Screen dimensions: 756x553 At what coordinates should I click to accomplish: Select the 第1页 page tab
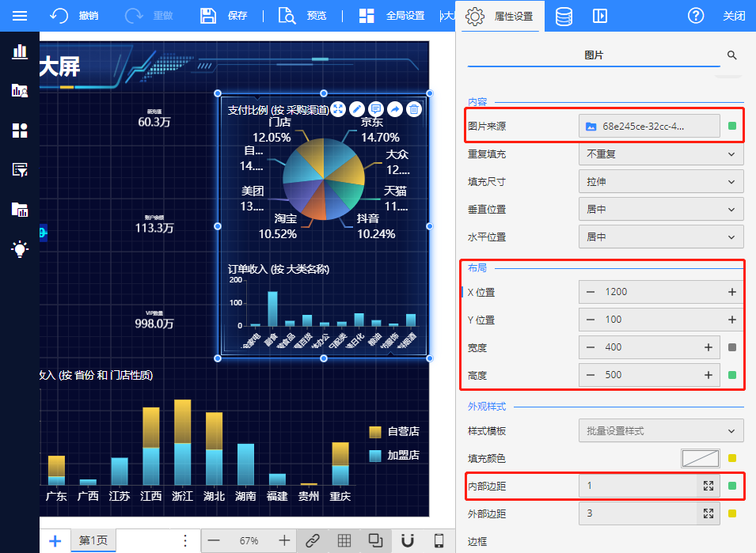point(93,540)
